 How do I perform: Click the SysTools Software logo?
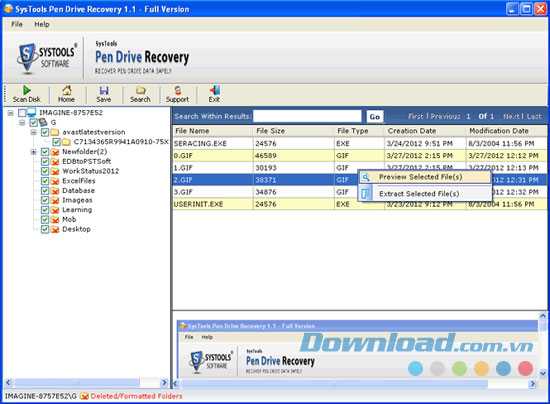tap(46, 58)
